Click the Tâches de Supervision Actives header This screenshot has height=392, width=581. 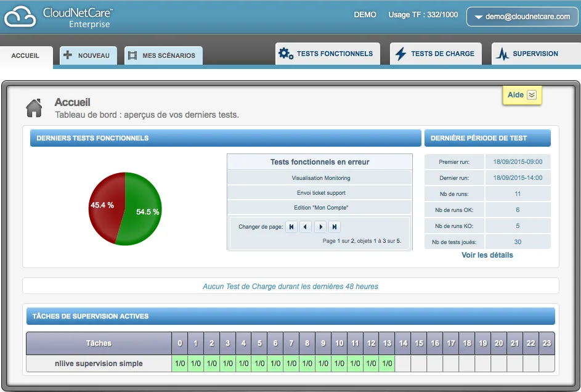[291, 316]
